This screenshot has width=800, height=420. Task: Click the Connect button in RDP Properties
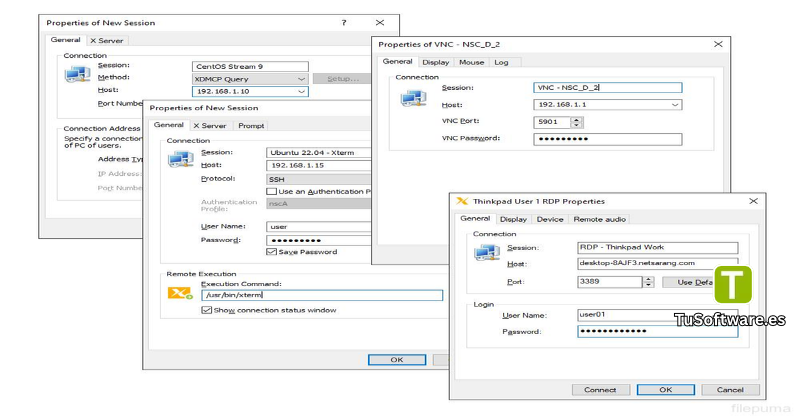click(x=601, y=389)
